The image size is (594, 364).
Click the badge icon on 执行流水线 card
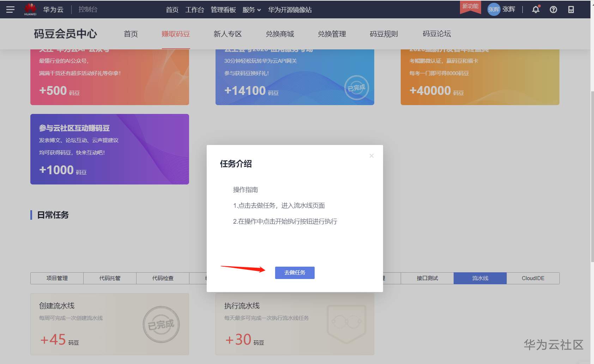(347, 324)
